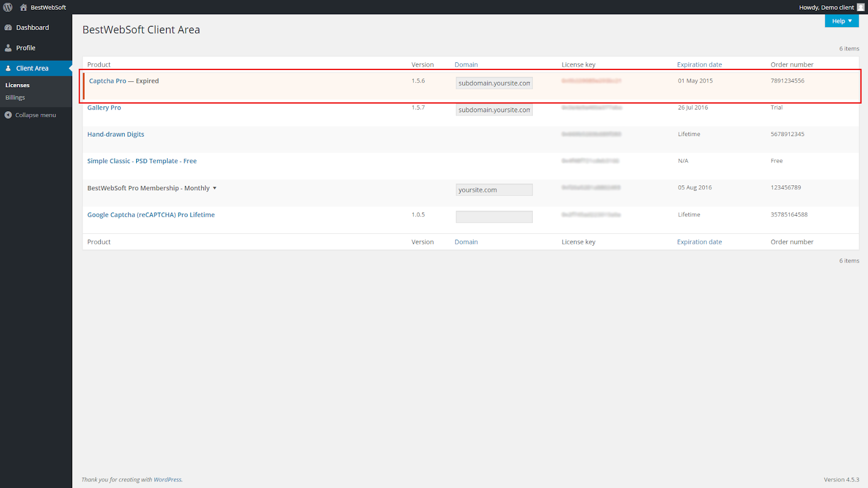Click order number 35785164588
Viewport: 868px width, 488px height.
tap(789, 215)
